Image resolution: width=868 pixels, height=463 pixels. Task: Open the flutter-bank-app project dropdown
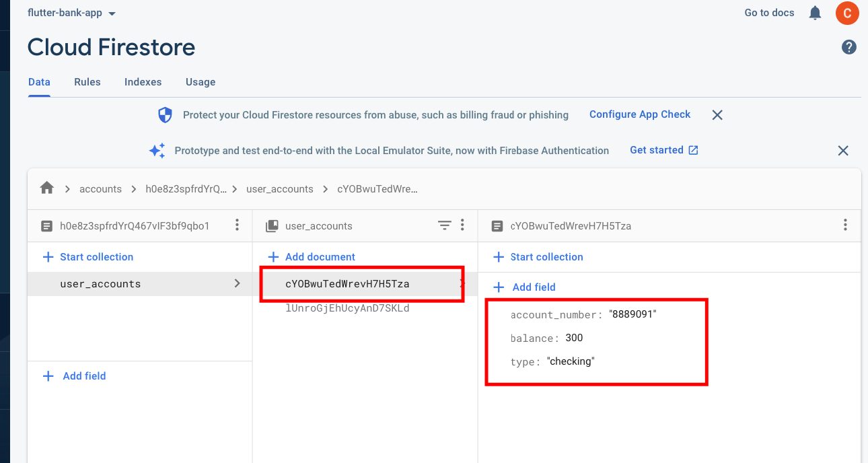(71, 13)
